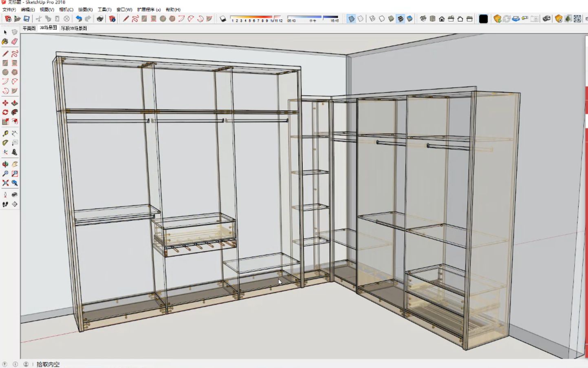Select the Freehand tool in top toolbar

(x=135, y=19)
